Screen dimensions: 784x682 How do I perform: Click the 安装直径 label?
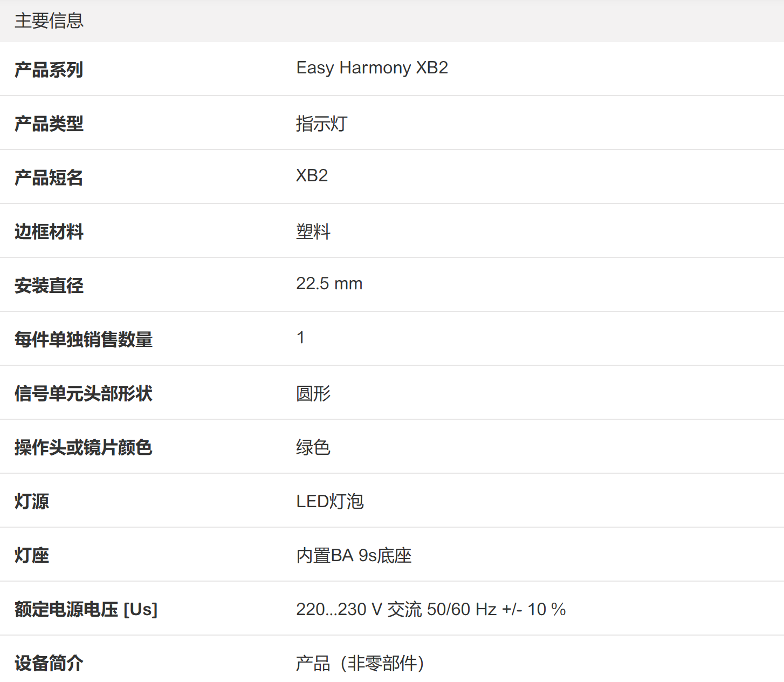[x=49, y=285]
